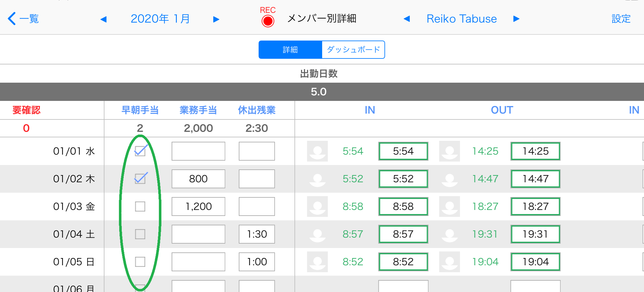The height and width of the screenshot is (292, 644).
Task: Go to previous month arrow
Action: pos(104,19)
